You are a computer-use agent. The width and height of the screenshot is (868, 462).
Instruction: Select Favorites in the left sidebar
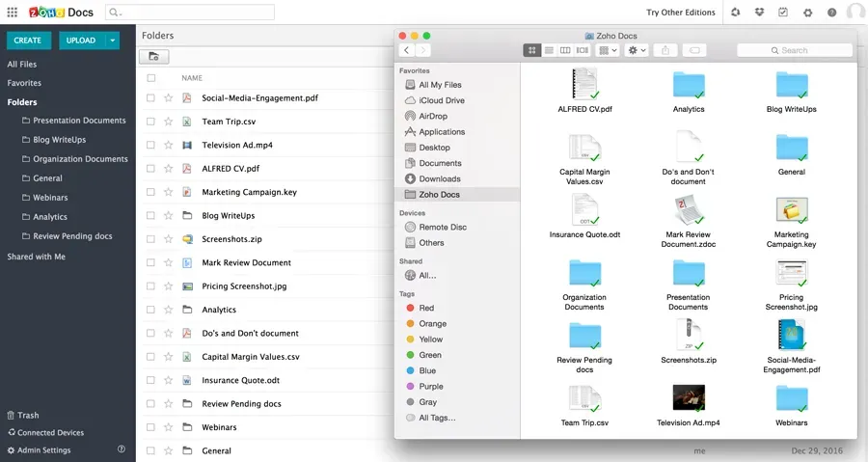tap(24, 83)
